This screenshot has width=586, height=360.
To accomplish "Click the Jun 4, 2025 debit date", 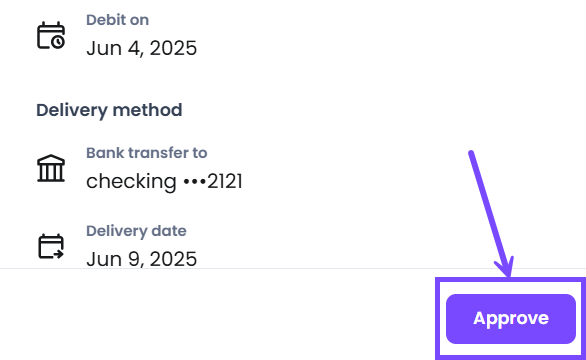I will [141, 48].
